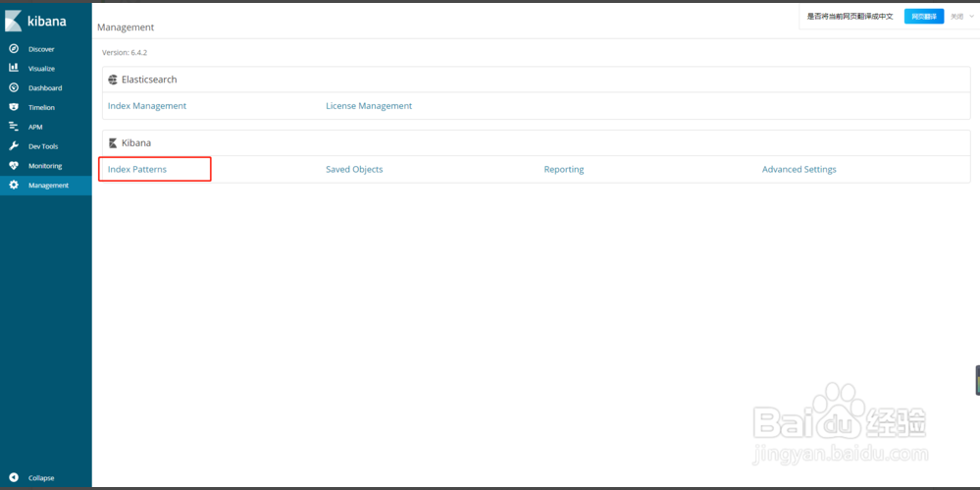This screenshot has height=490, width=980.
Task: Expand translation bar dropdown arrow
Action: pos(971,17)
